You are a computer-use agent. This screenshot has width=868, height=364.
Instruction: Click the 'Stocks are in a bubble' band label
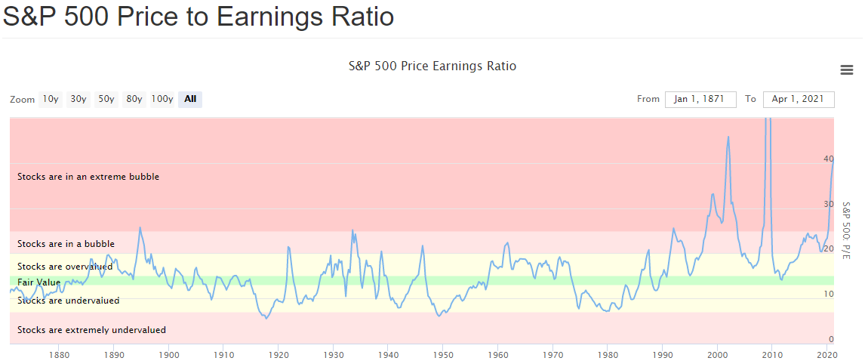tap(66, 244)
